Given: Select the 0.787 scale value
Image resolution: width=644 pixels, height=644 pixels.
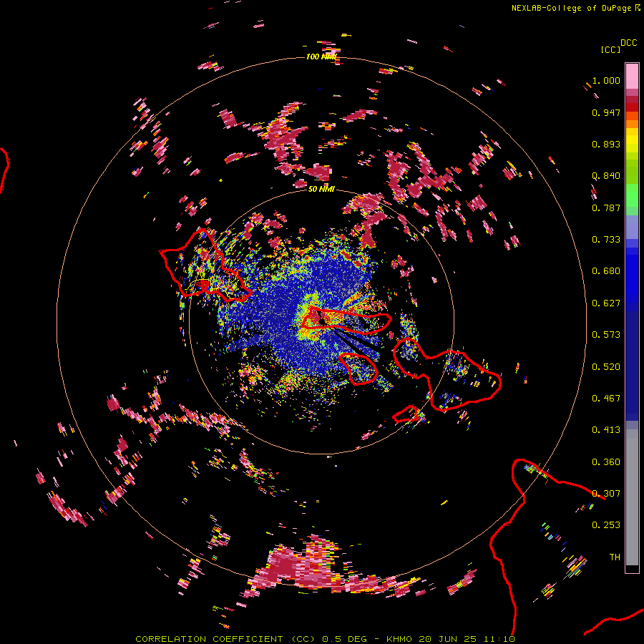Looking at the screenshot, I should click(606, 208).
